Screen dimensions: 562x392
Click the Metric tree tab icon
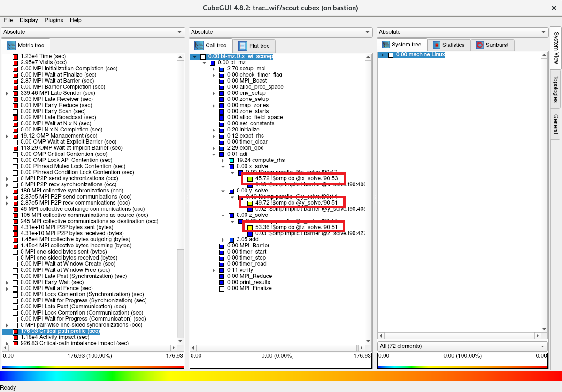pos(11,46)
